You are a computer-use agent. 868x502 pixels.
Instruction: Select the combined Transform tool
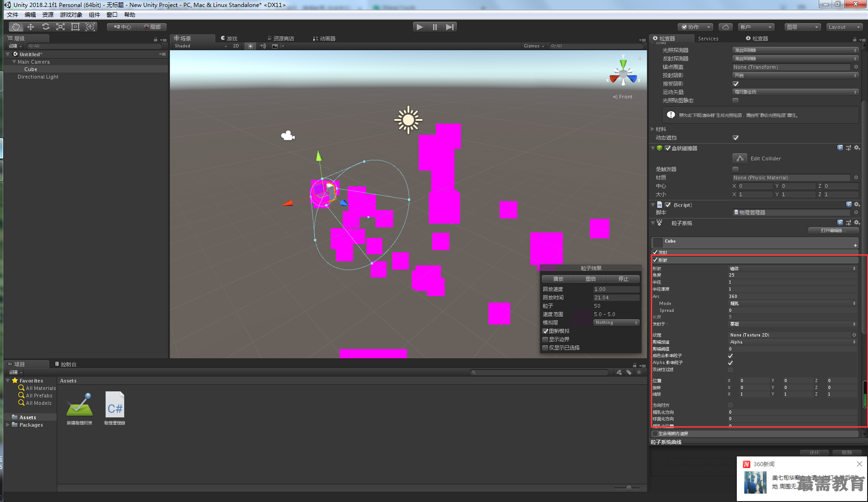90,27
